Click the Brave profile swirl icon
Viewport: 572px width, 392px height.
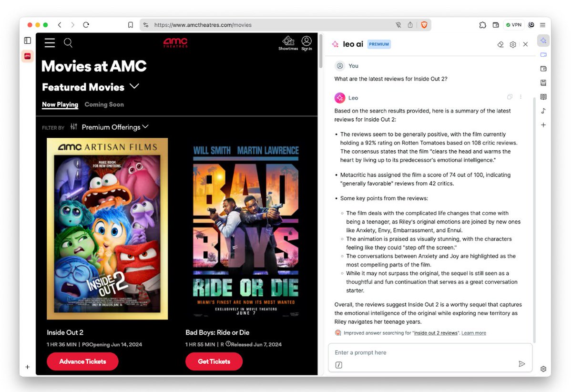pos(531,25)
